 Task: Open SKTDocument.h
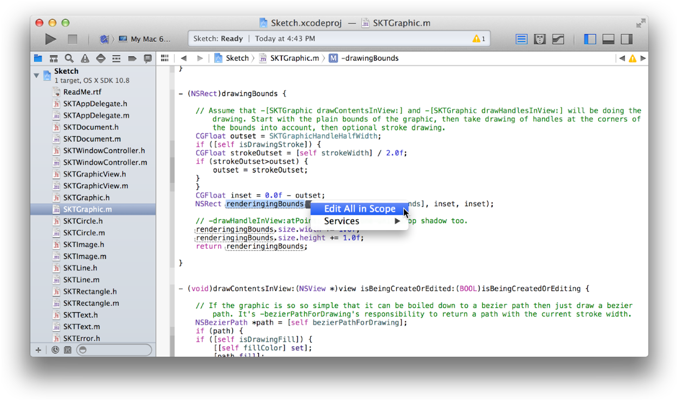(x=93, y=127)
